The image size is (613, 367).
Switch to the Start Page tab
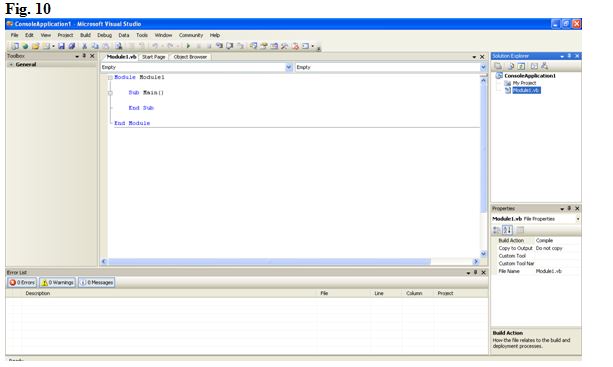[x=153, y=57]
